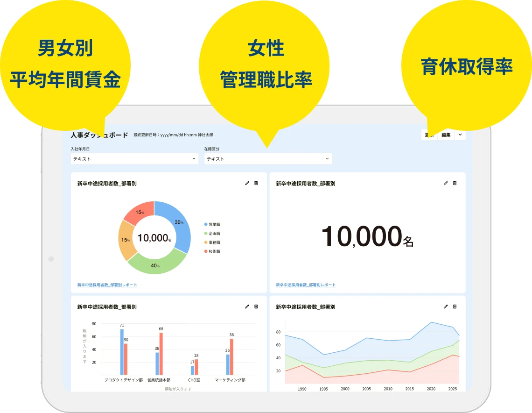Edit the area line chart card
The image size is (532, 413).
tap(446, 306)
